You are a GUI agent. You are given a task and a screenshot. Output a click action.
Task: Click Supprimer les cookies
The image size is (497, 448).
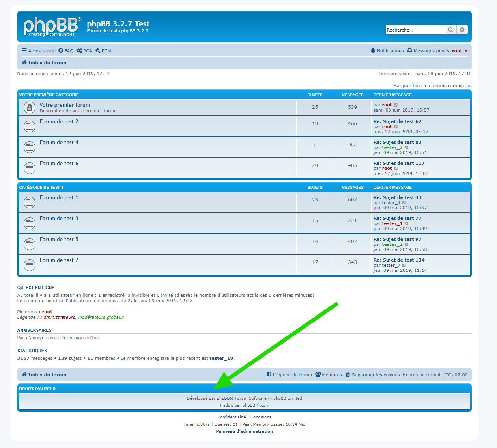(x=373, y=375)
